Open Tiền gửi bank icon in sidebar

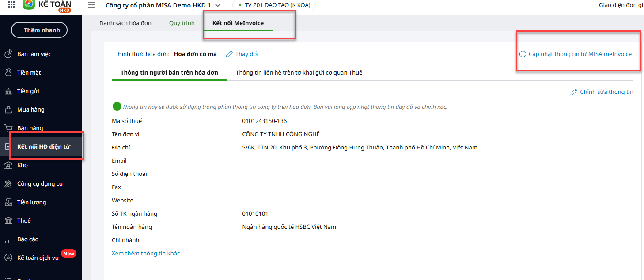(8, 91)
